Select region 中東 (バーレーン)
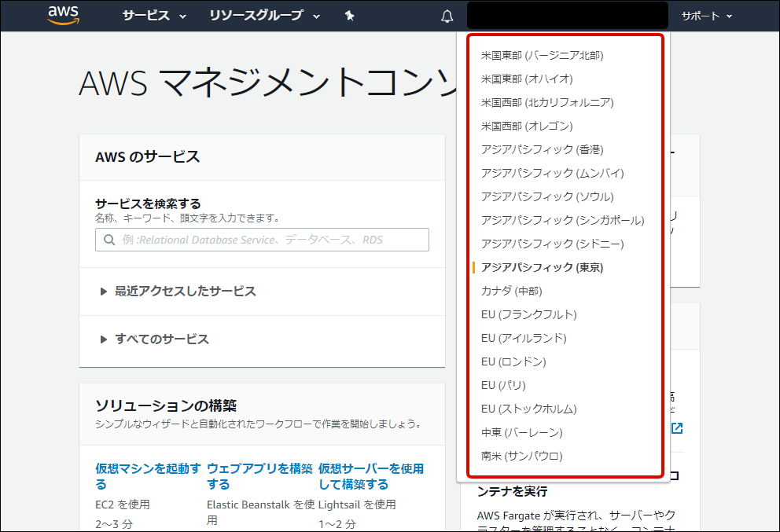 point(521,432)
